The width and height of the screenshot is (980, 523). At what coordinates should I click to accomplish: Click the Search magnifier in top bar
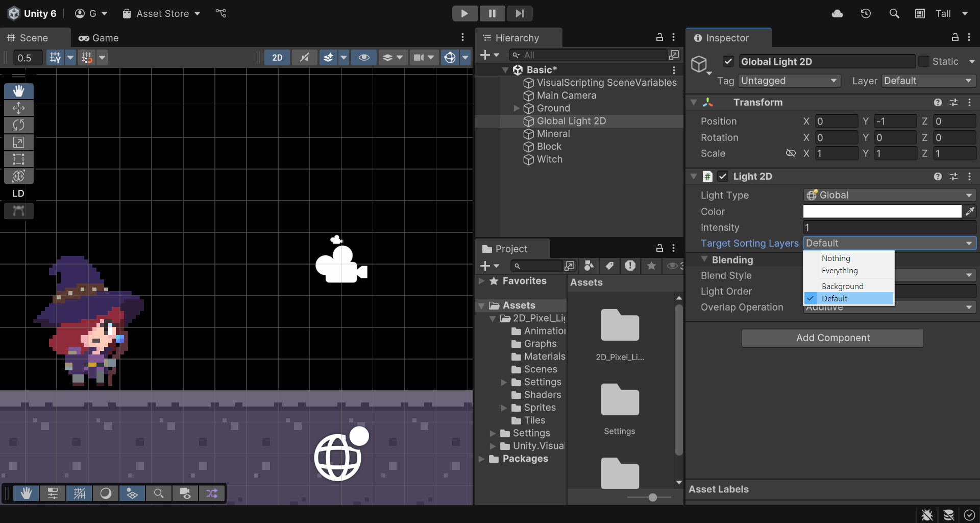(x=894, y=13)
